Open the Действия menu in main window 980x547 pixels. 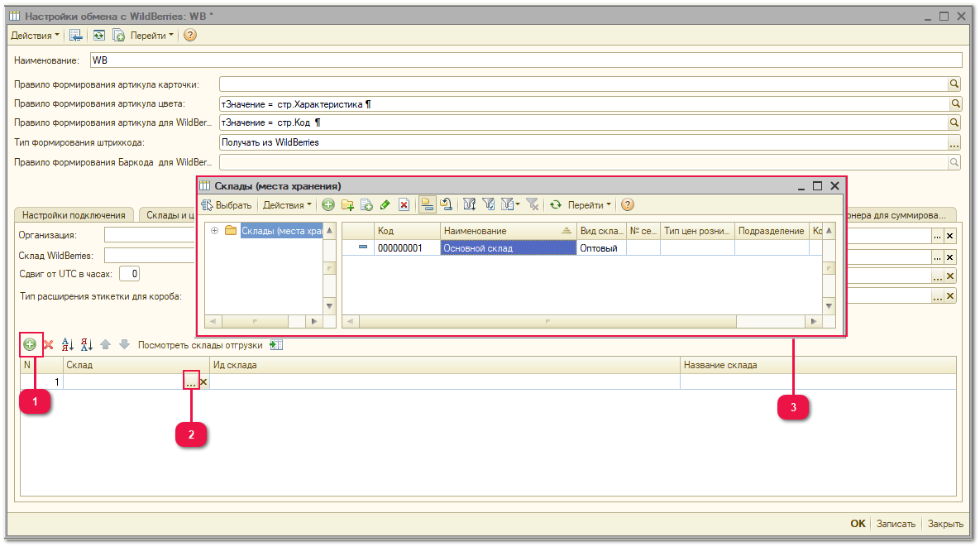tap(35, 36)
